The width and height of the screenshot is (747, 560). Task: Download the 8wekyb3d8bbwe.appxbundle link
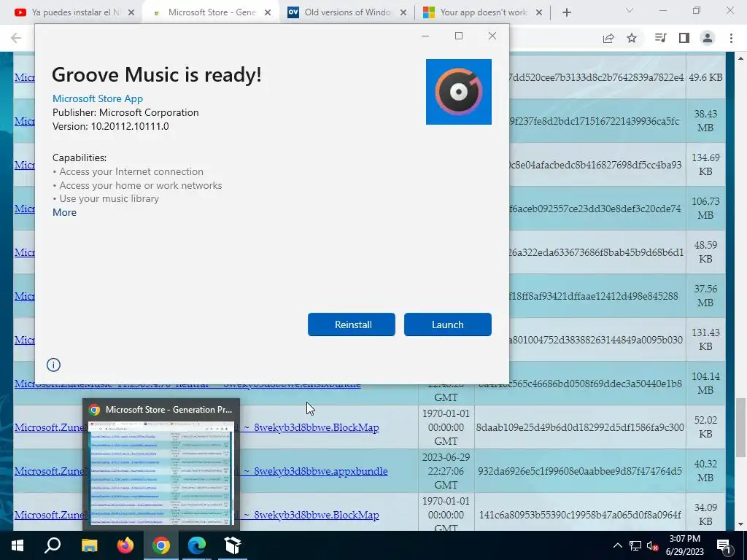[x=321, y=471]
